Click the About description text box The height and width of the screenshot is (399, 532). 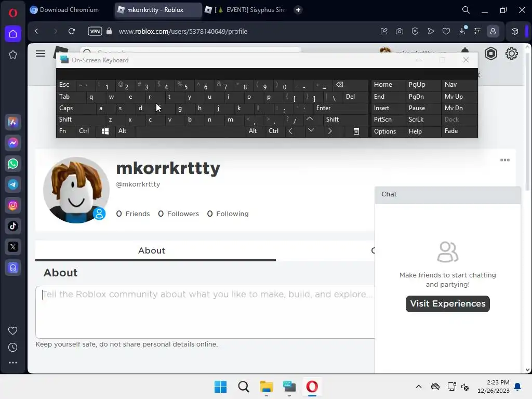206,312
